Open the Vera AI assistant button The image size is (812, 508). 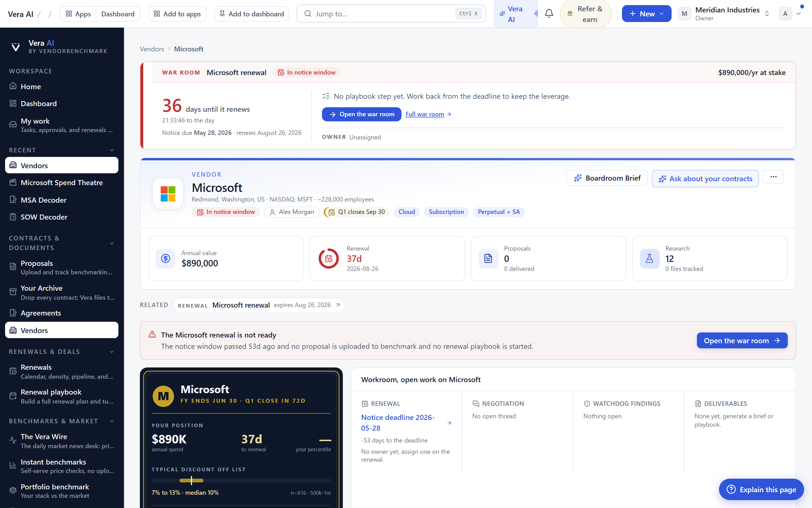click(x=516, y=14)
